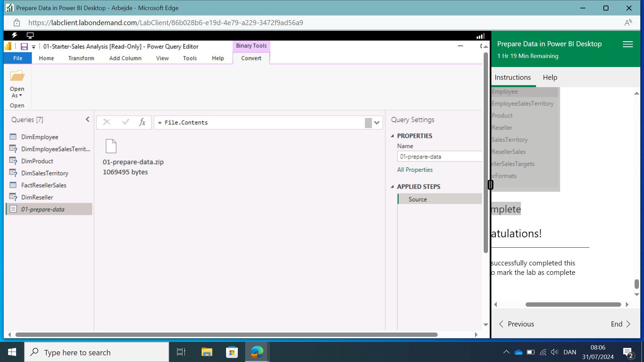The height and width of the screenshot is (362, 644).
Task: Select the Source applied step
Action: pyautogui.click(x=440, y=199)
